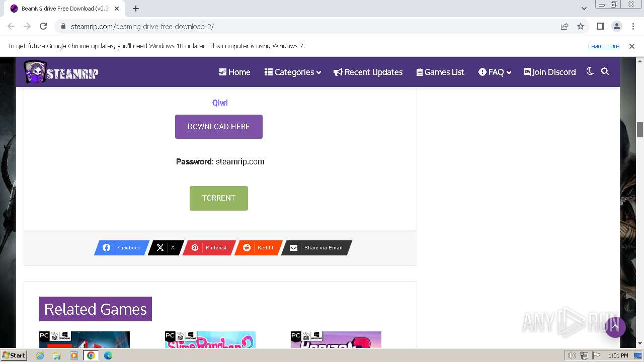Share on X
644x362 pixels.
(166, 248)
